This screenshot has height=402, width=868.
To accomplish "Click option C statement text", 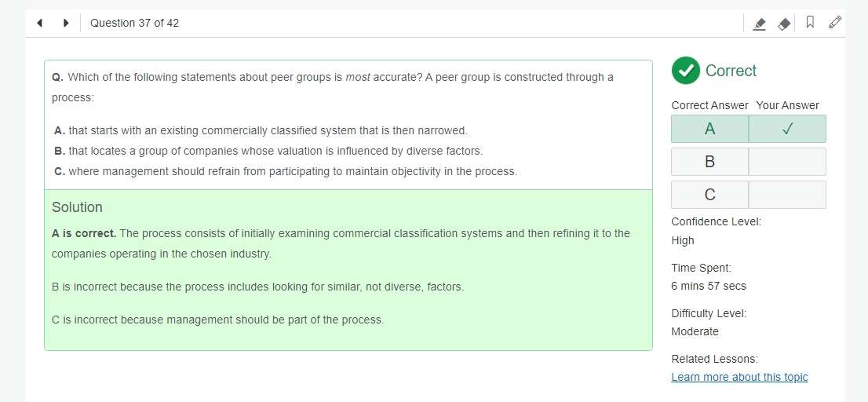I will [x=293, y=172].
